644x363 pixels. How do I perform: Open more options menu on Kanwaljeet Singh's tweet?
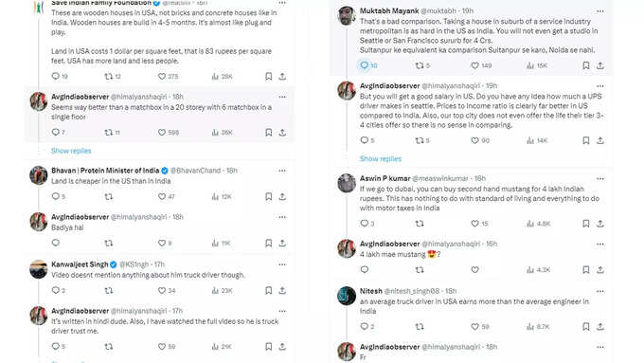coord(282,264)
